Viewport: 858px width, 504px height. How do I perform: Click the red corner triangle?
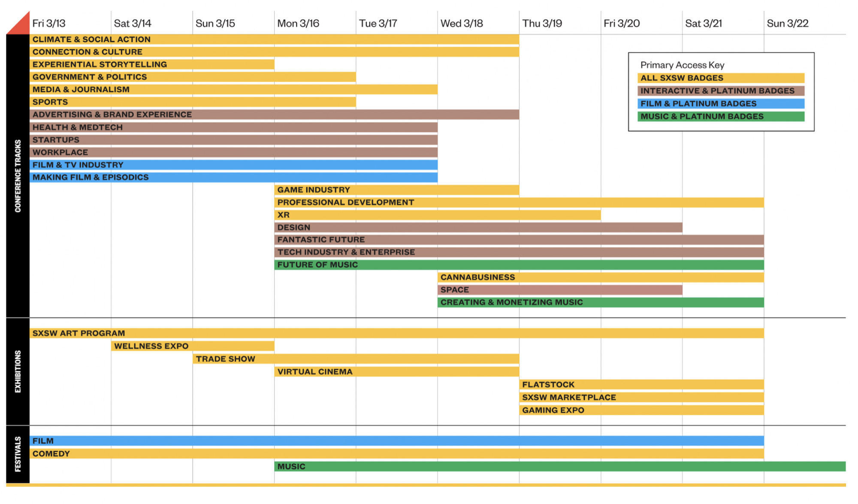[x=21, y=26]
